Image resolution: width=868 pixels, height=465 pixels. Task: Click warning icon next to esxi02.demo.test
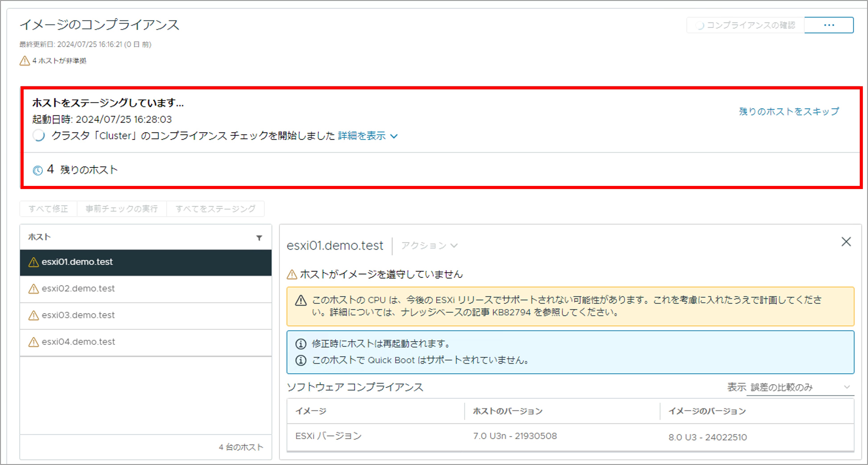click(33, 289)
